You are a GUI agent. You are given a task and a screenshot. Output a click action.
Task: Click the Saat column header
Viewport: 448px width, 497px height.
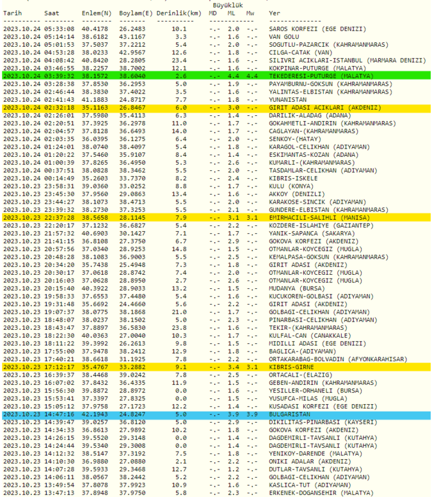[x=53, y=13]
